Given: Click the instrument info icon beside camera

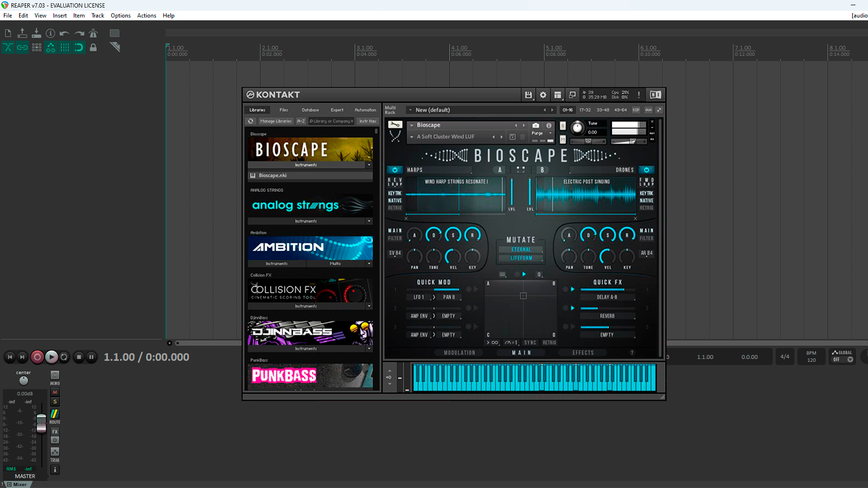Looking at the screenshot, I should tap(549, 125).
